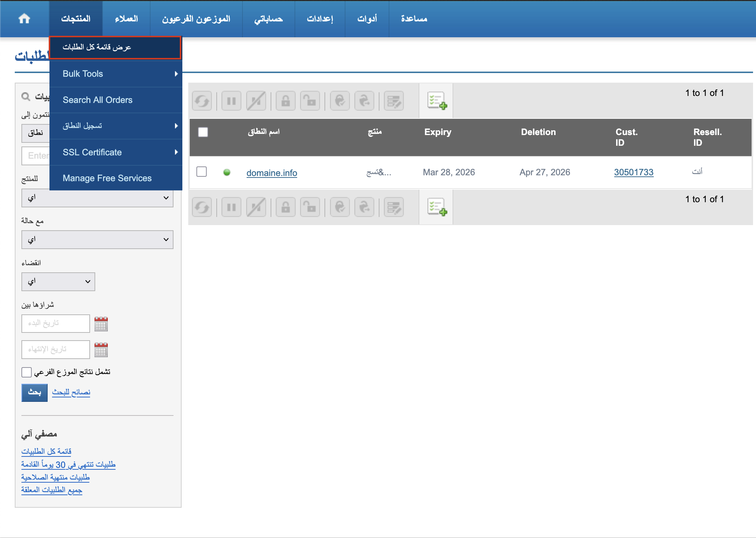Viewport: 756px width, 538px height.
Task: Click طلبيات منتهية الصلاحية expired orders link
Action: (x=55, y=477)
